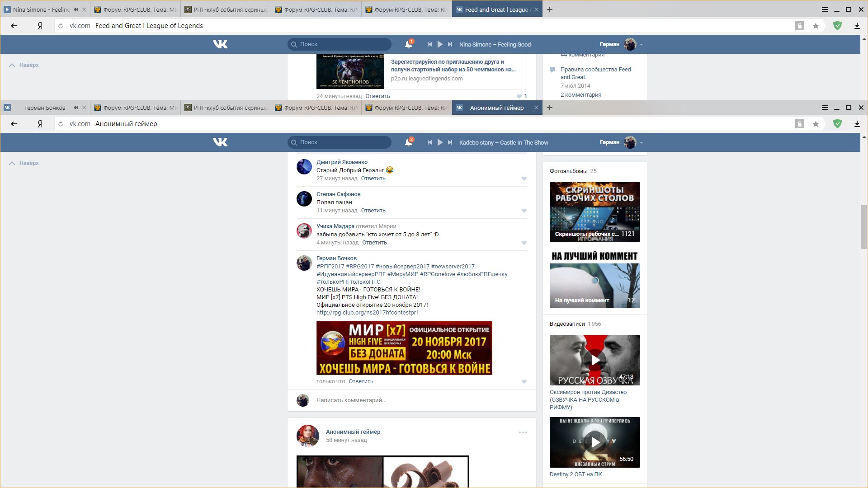Play Оксимирон против Дизастера video thumbnail
868x488 pixels.
(x=594, y=360)
